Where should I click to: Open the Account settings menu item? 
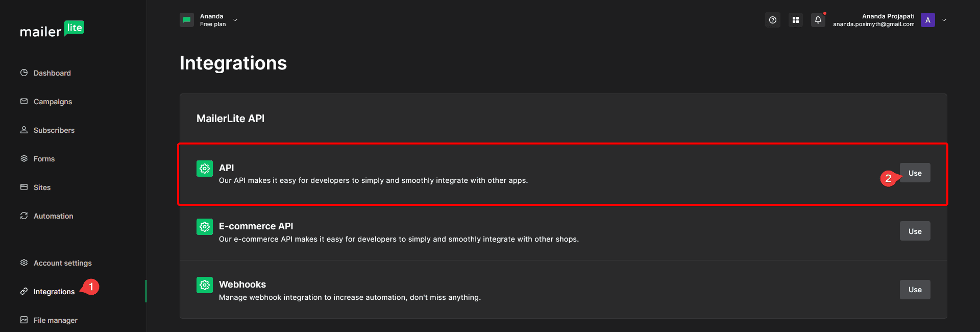(62, 263)
